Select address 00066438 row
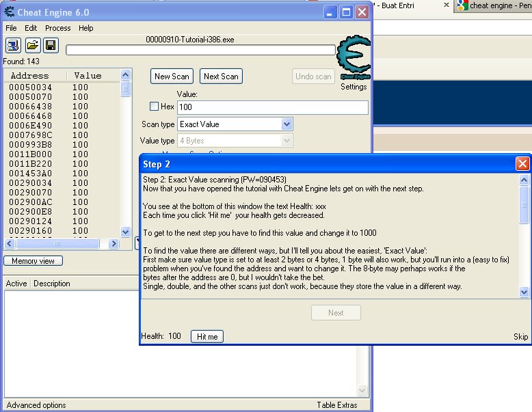 point(62,106)
